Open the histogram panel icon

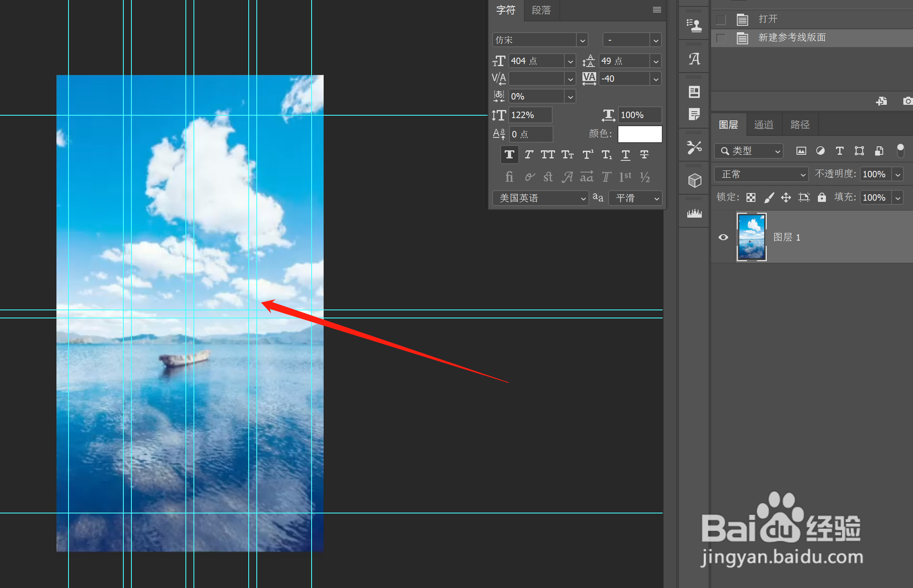pos(694,213)
